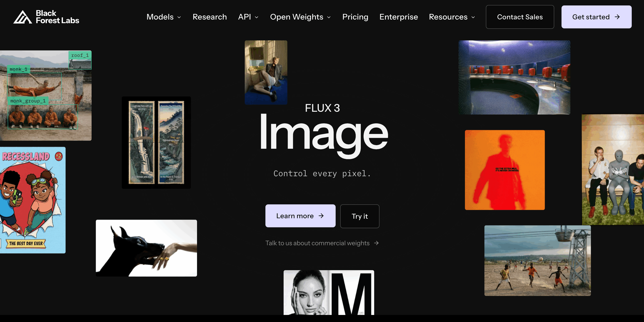Image resolution: width=644 pixels, height=322 pixels.
Task: Expand the API dropdown chevron
Action: pyautogui.click(x=257, y=17)
